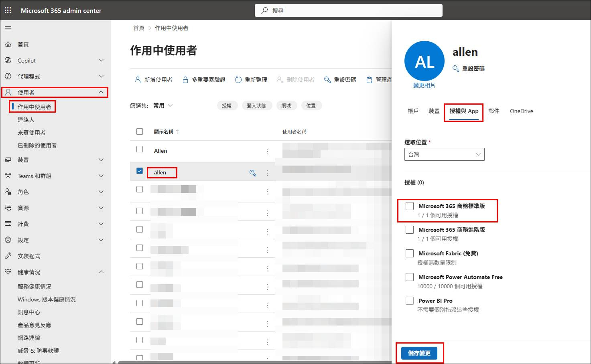591x364 pixels.
Task: Click 重新整理 refresh toolbar item
Action: point(251,80)
